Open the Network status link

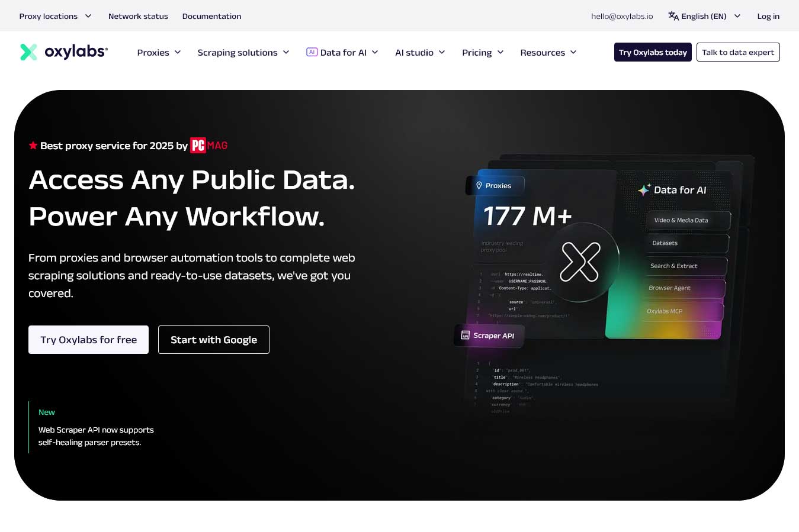138,16
